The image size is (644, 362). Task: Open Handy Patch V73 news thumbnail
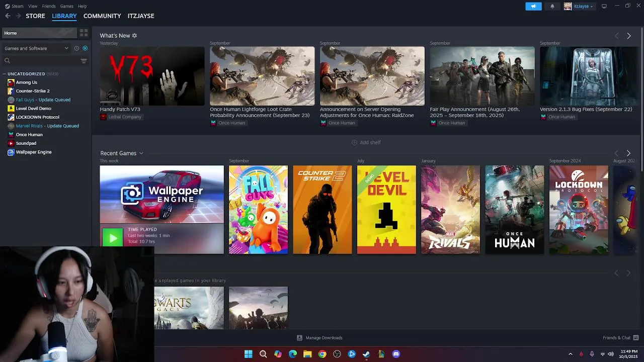[x=152, y=76]
